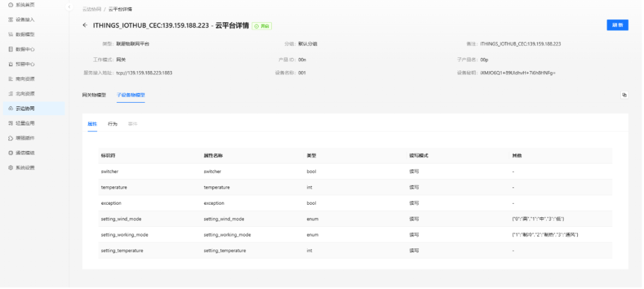The width and height of the screenshot is (644, 289).
Task: Click the blue 刷新 button
Action: (617, 25)
